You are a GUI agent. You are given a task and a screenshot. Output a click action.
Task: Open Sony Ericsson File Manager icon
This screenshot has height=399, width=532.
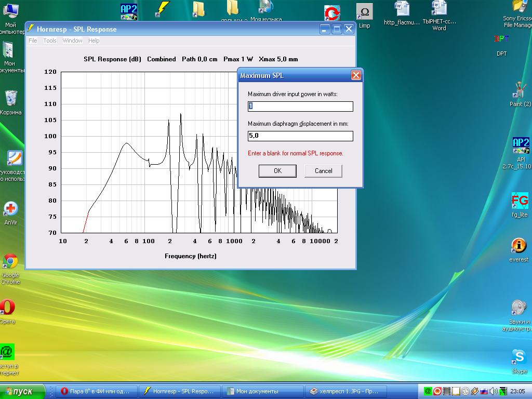coord(518,14)
